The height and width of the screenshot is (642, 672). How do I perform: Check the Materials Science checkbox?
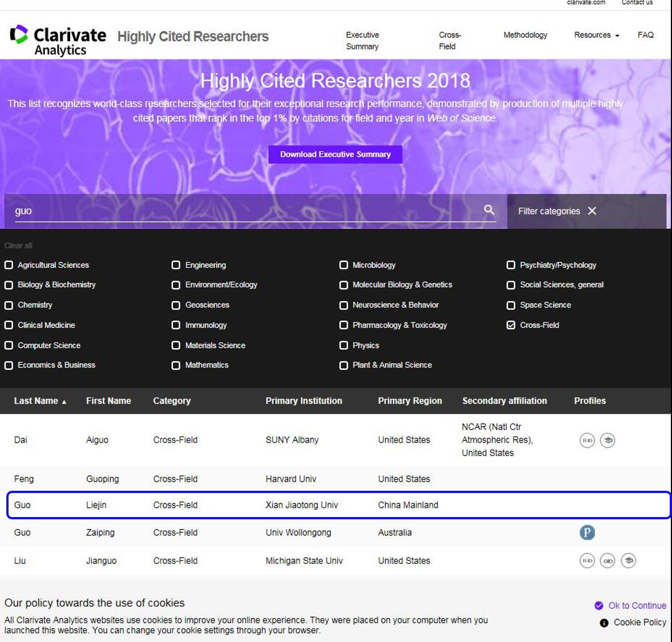(176, 345)
